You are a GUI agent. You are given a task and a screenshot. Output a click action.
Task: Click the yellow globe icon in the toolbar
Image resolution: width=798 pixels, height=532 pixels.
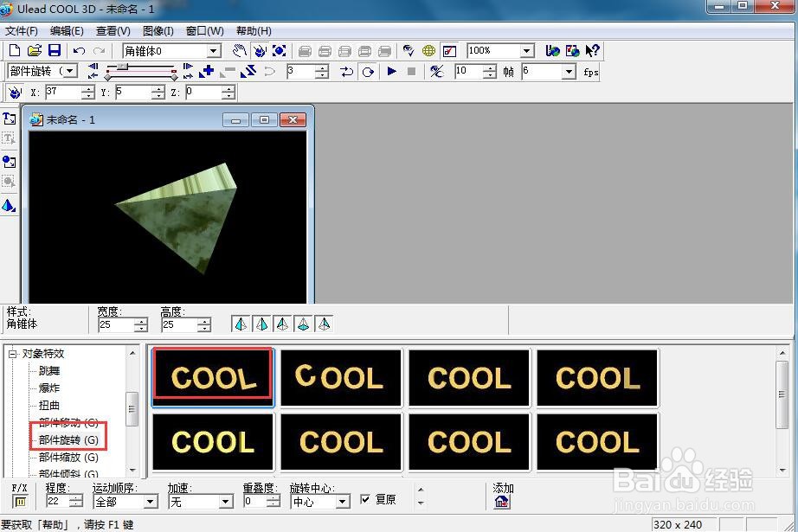428,50
